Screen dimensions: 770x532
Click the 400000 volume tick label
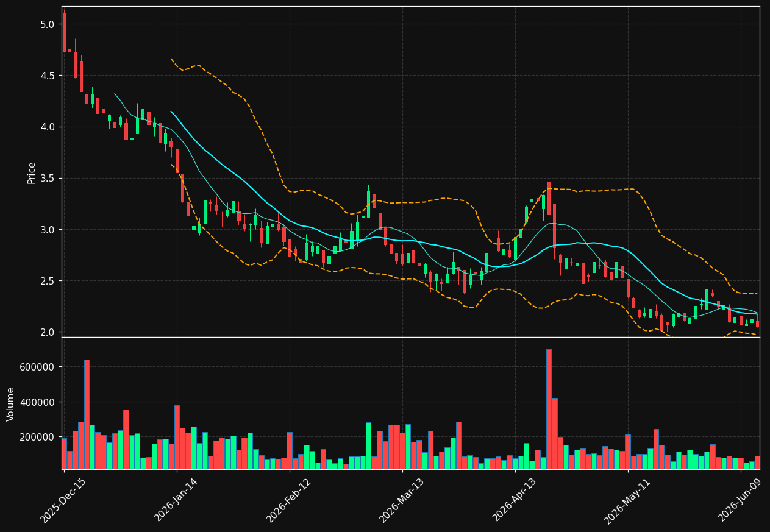point(38,402)
